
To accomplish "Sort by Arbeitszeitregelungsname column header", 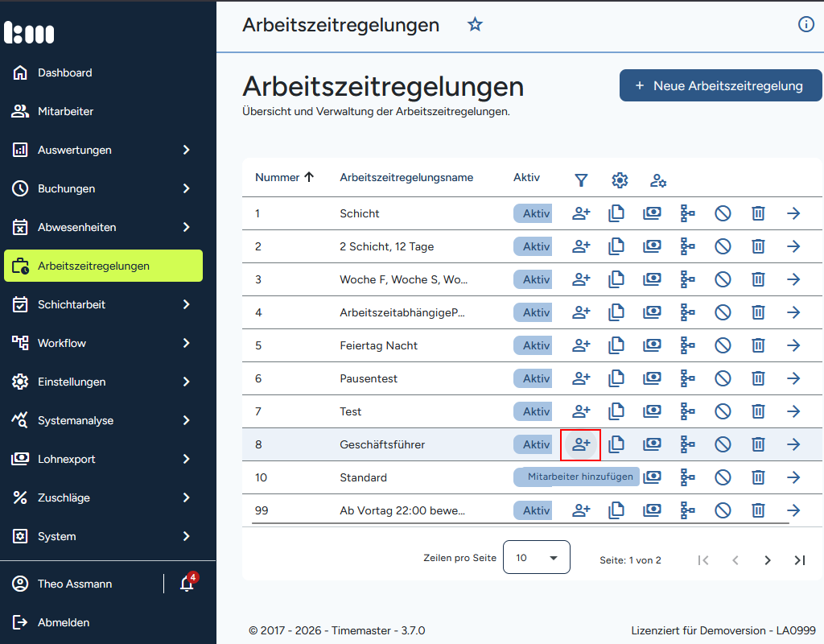I will [406, 177].
